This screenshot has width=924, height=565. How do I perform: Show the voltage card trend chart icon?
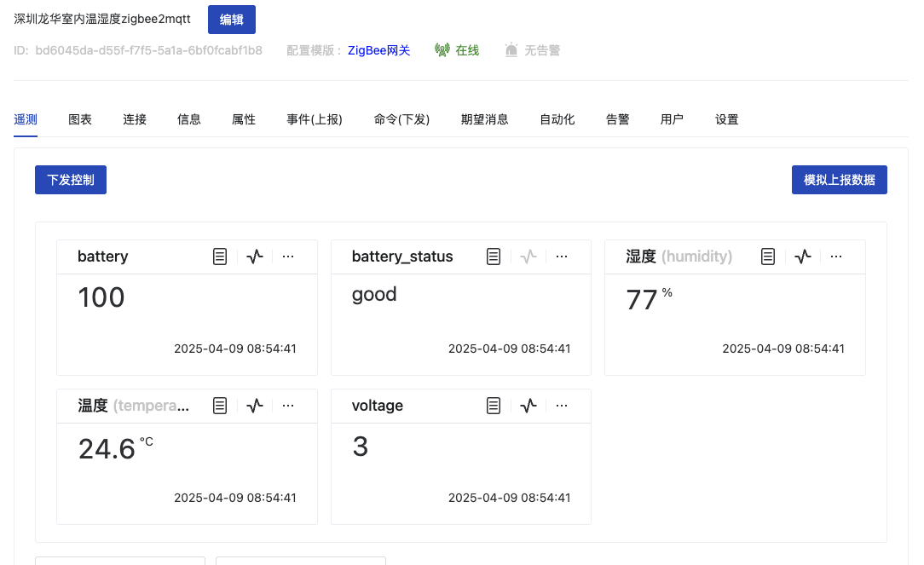(528, 406)
